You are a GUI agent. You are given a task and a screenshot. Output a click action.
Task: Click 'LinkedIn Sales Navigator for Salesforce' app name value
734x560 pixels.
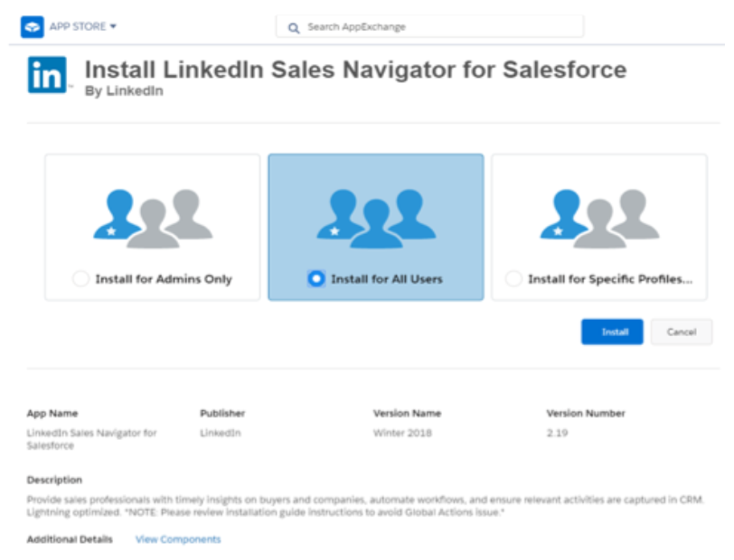pos(92,439)
